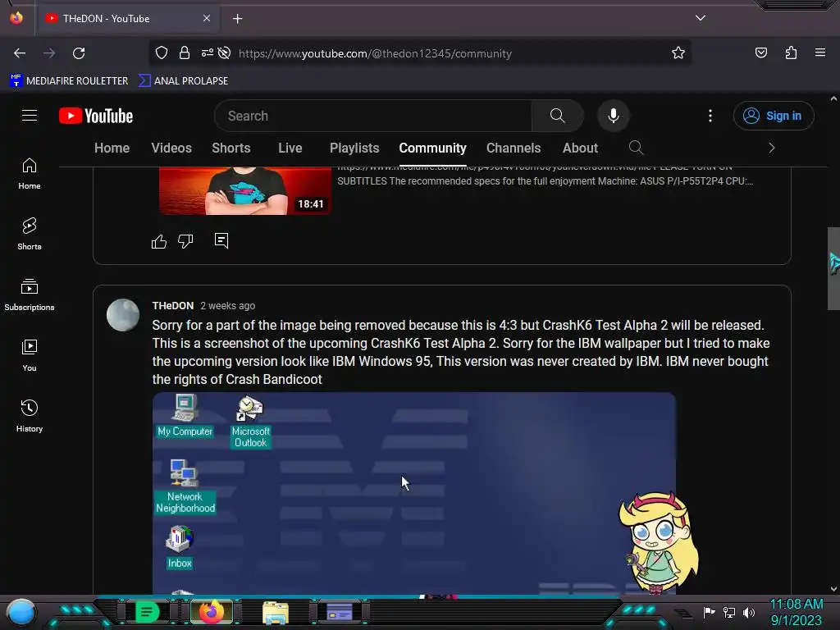Image resolution: width=840 pixels, height=630 pixels.
Task: Like the post with thumbs up
Action: pos(159,242)
